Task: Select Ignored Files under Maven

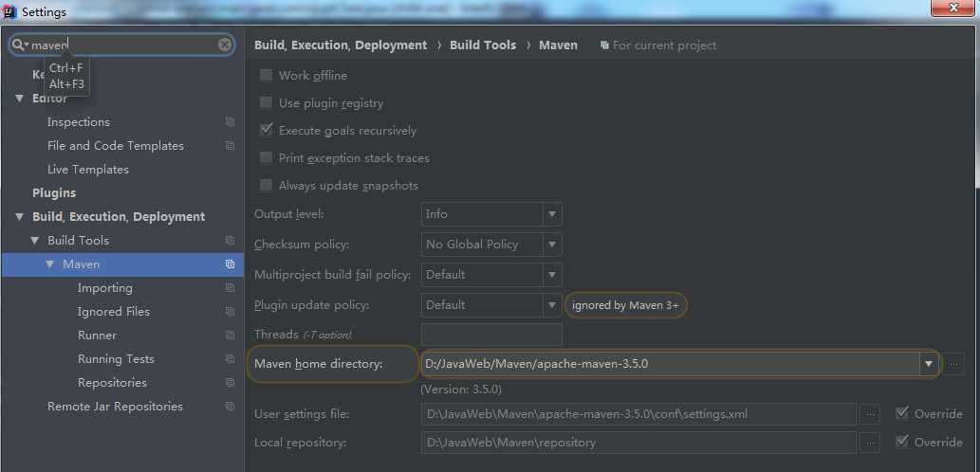Action: [x=114, y=312]
